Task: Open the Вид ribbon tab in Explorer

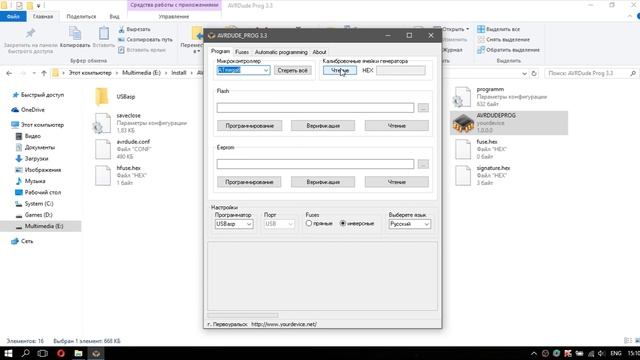Action: tap(114, 17)
